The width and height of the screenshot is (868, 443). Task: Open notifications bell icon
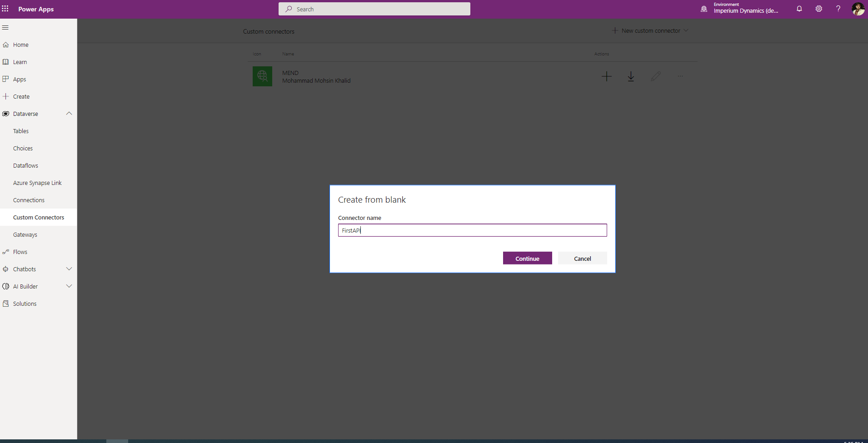[799, 9]
